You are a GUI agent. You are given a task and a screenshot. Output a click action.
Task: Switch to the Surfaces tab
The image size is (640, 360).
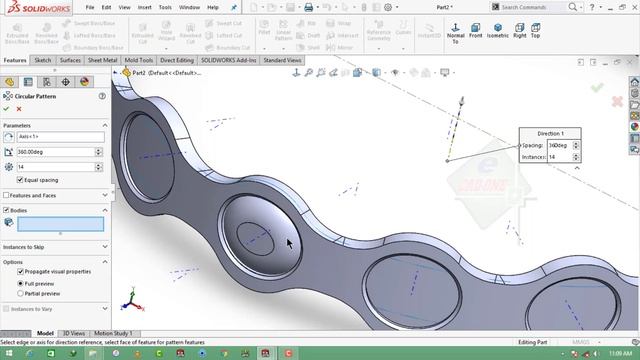point(70,60)
